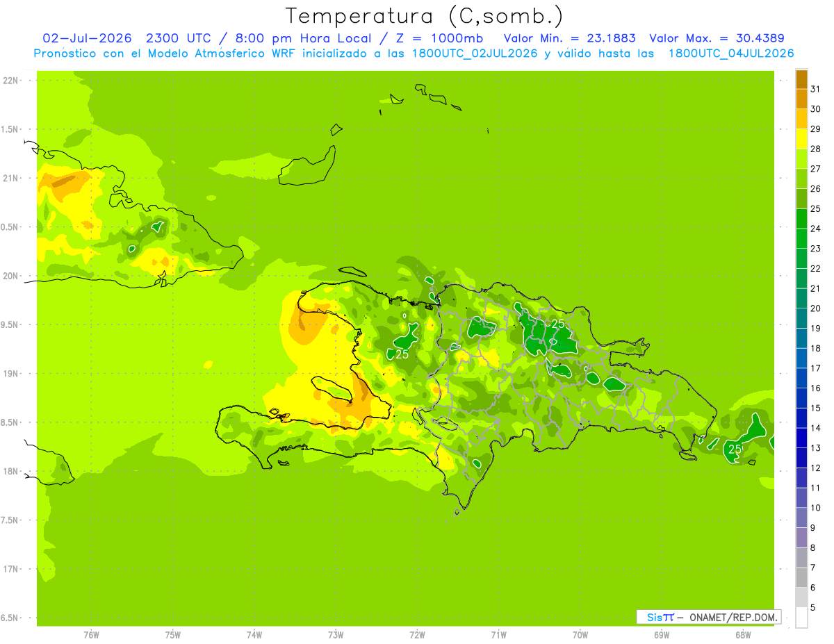Select the yellow 28 degree colorbar segment
834x644 pixels.
(x=801, y=139)
